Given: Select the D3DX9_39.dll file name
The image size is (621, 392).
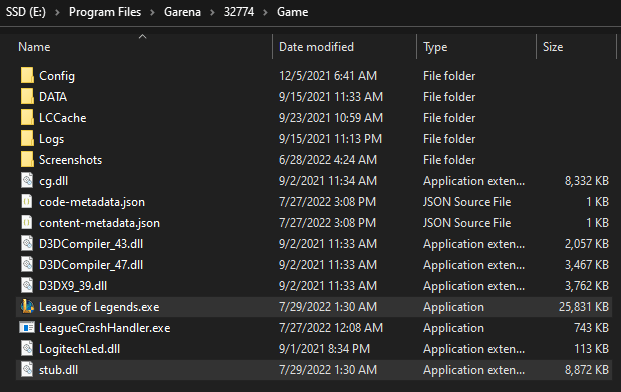Looking at the screenshot, I should tap(73, 286).
